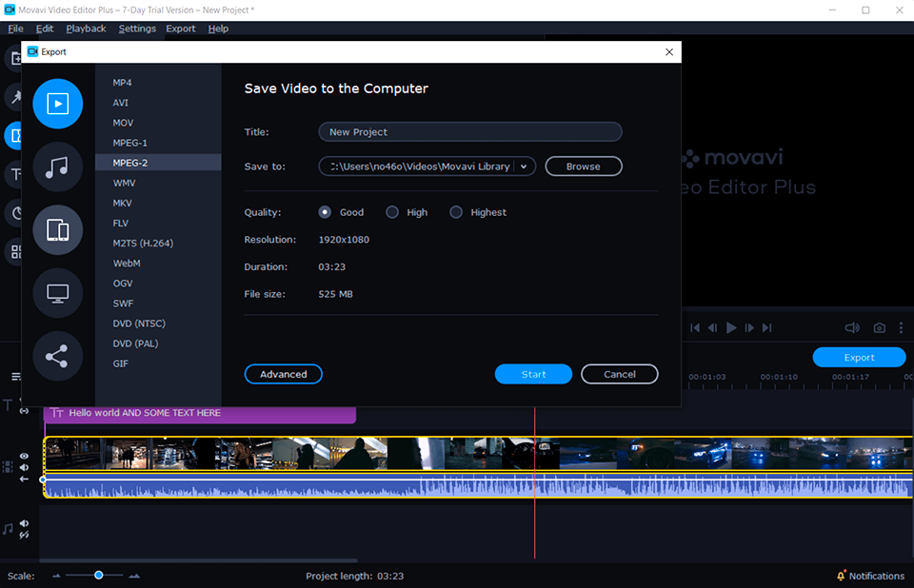The height and width of the screenshot is (588, 914).
Task: Step forward one frame in player
Action: coord(749,327)
